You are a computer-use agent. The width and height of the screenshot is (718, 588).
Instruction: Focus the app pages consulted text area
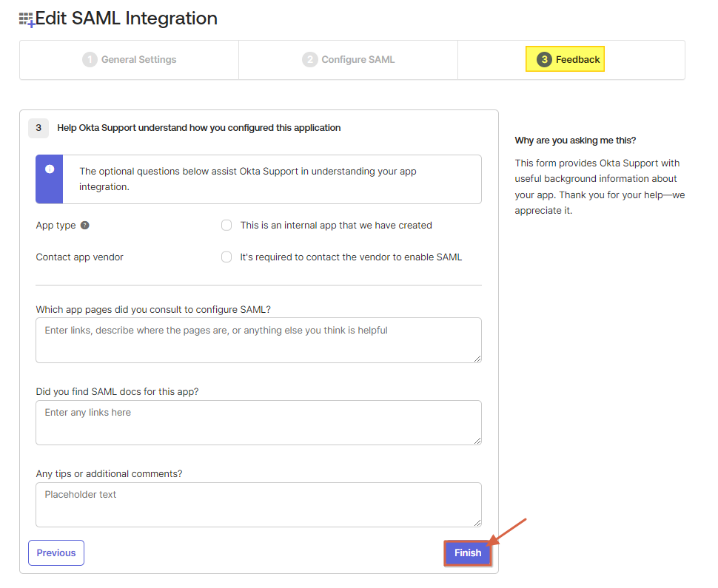pyautogui.click(x=258, y=340)
